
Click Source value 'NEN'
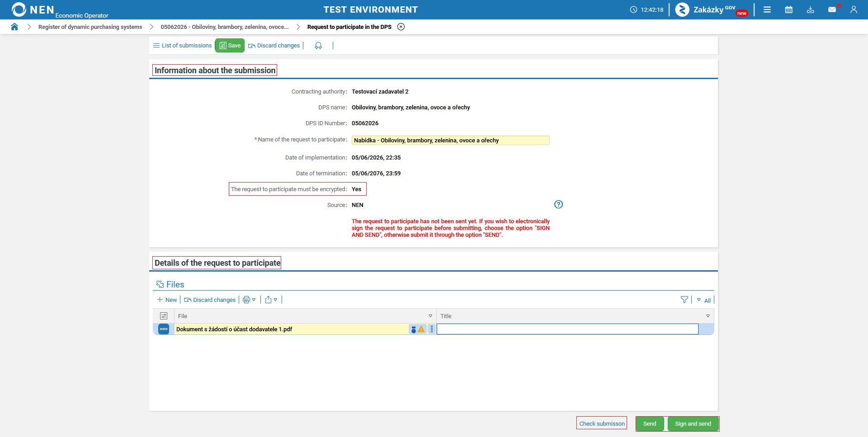358,205
